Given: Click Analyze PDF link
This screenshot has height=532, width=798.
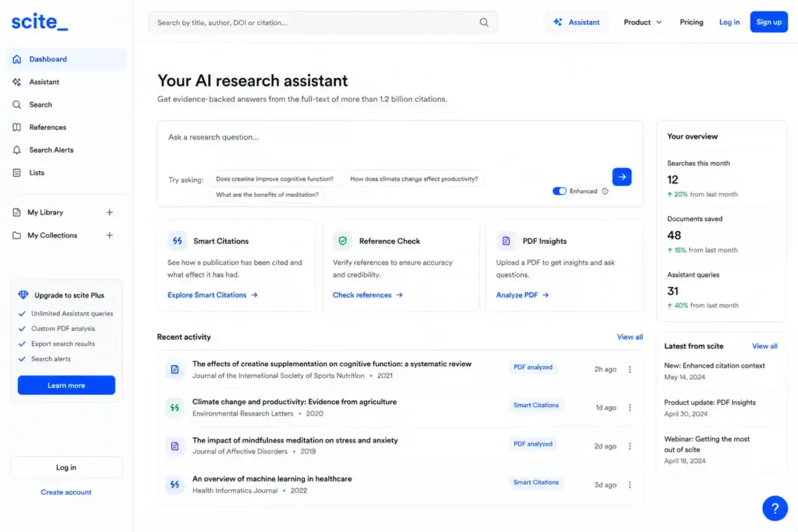Looking at the screenshot, I should click(522, 295).
